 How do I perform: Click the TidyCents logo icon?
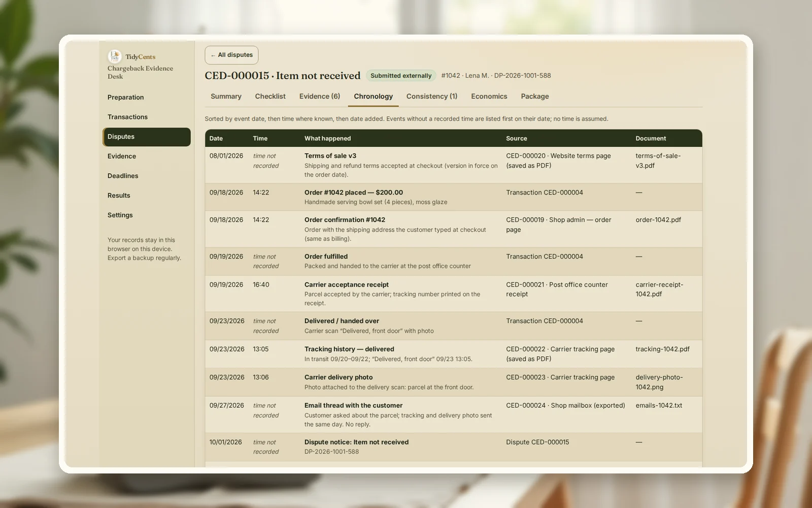114,56
